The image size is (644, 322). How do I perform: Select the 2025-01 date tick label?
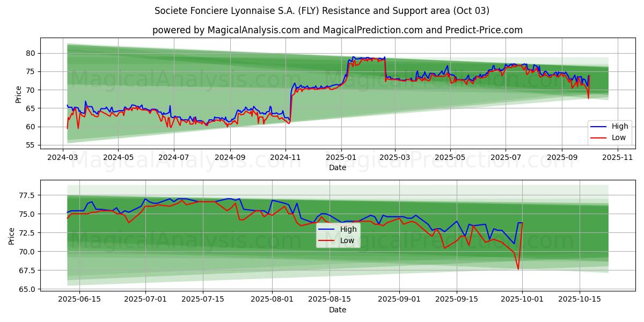click(341, 158)
